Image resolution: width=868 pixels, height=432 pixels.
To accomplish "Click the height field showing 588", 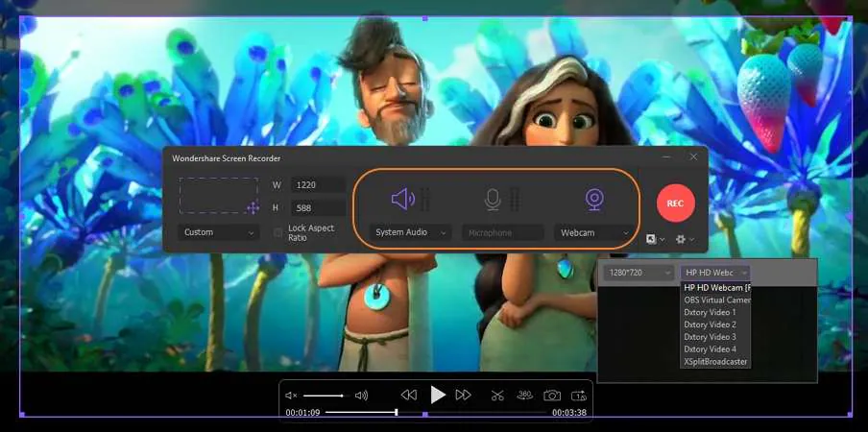I will pyautogui.click(x=319, y=208).
